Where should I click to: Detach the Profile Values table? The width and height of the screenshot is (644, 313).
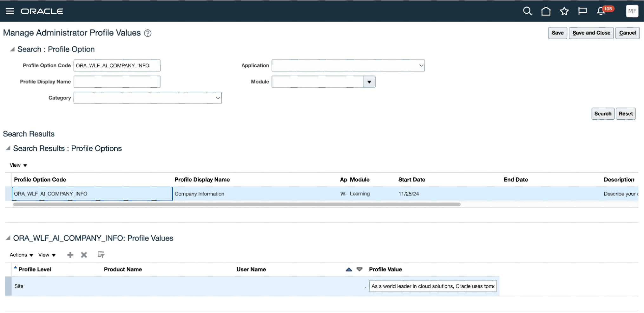tap(101, 255)
